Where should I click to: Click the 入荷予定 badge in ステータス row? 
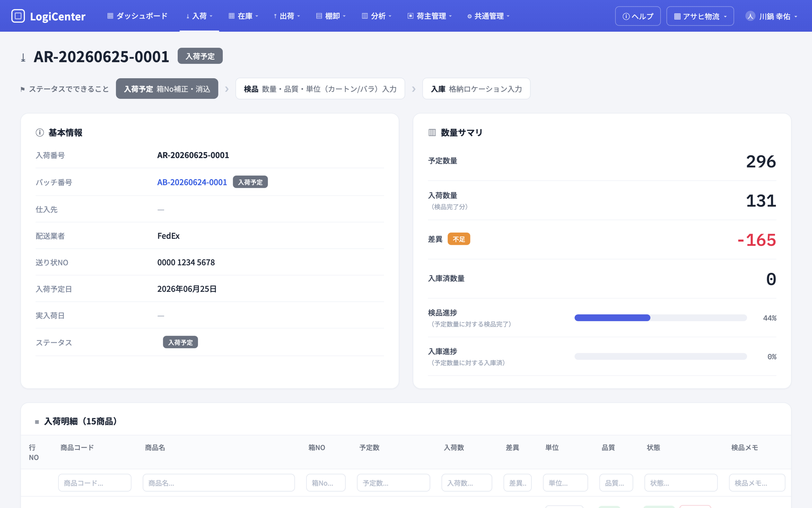[180, 342]
